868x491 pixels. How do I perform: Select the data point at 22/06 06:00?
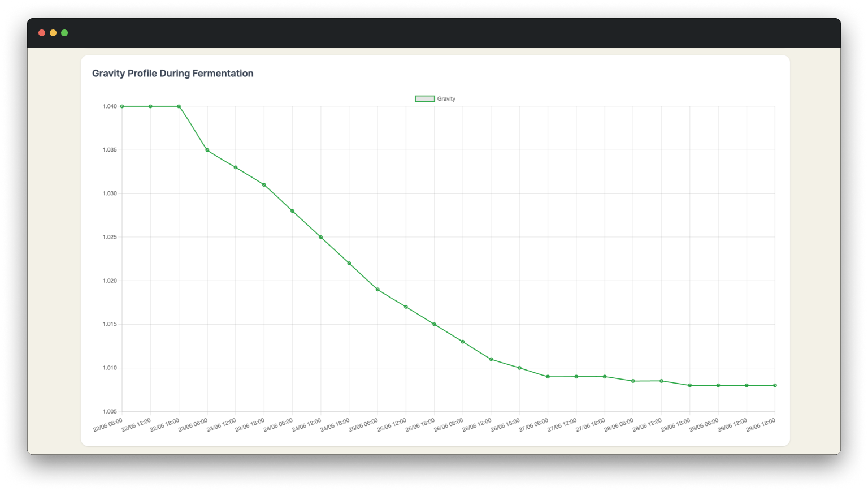pos(122,106)
